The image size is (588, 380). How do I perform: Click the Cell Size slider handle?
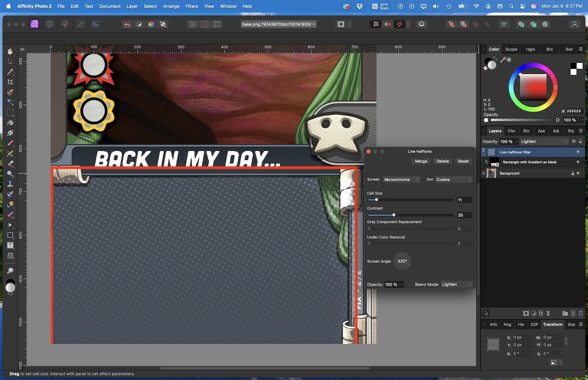coord(376,200)
